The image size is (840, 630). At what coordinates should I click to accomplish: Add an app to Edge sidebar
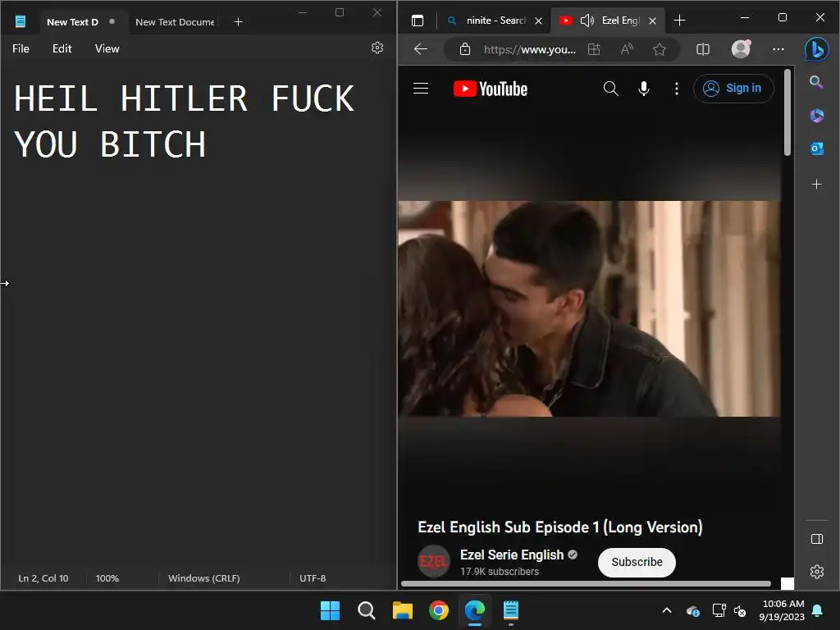tap(816, 185)
